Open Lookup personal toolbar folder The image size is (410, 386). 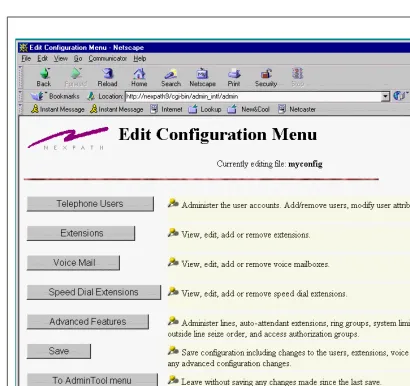204,109
